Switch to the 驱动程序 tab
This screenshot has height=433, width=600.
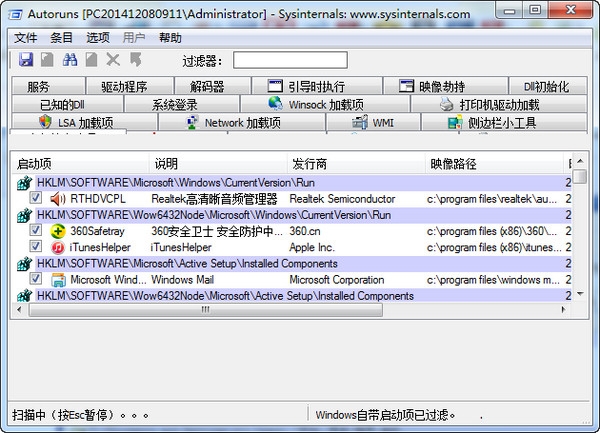tap(130, 86)
